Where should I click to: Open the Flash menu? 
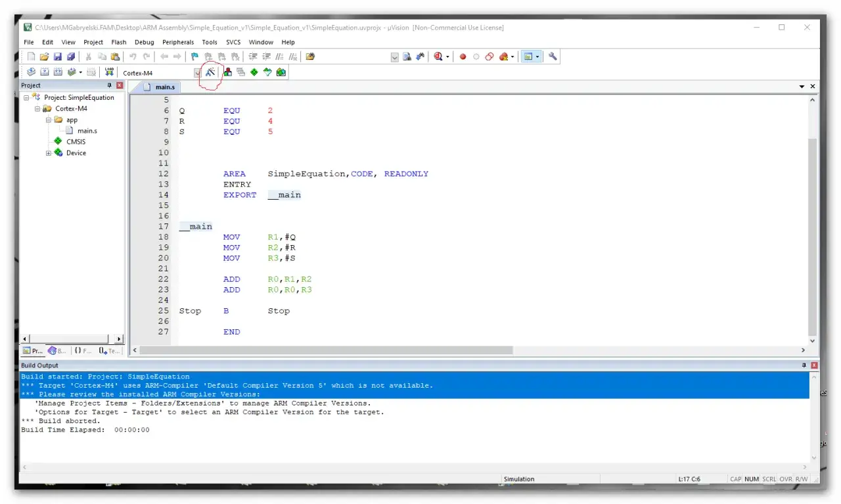(x=119, y=42)
